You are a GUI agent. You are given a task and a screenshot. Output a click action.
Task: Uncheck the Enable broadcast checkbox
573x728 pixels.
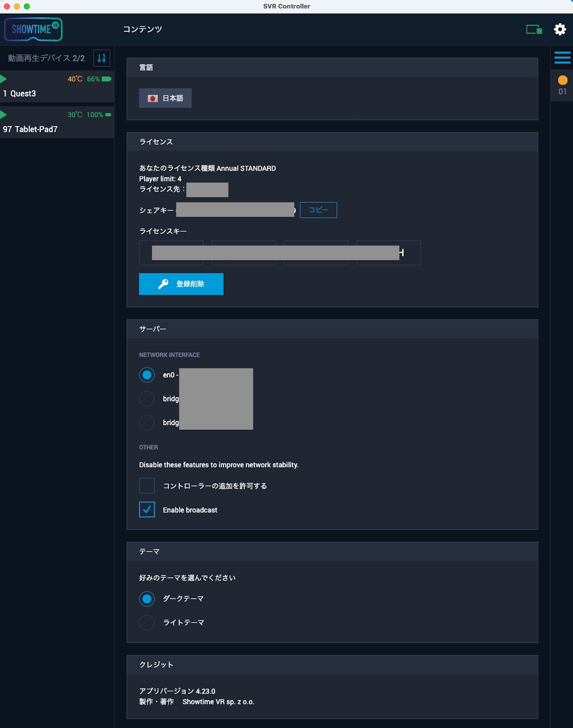click(147, 510)
